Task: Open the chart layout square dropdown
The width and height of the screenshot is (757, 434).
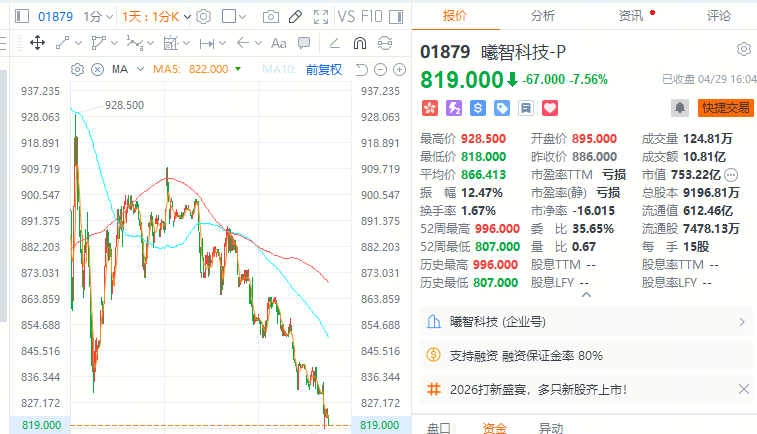Action: pos(234,17)
